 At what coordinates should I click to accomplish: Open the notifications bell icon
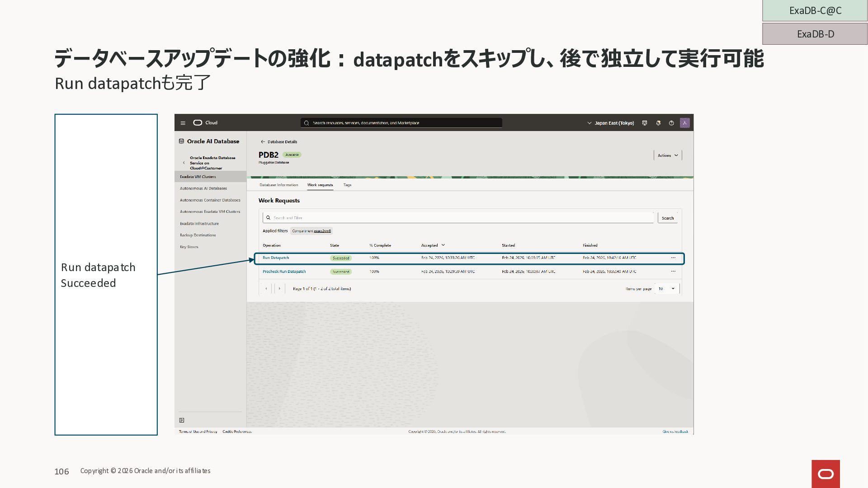[x=658, y=123]
